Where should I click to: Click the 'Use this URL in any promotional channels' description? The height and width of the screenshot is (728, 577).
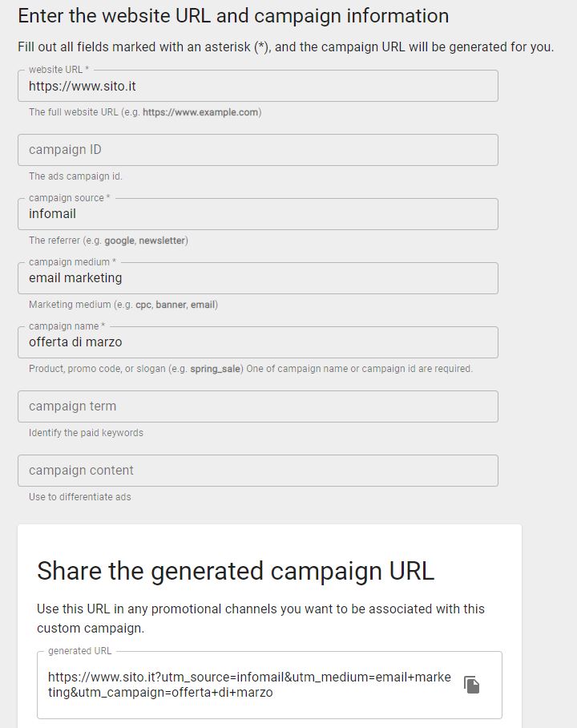point(260,618)
